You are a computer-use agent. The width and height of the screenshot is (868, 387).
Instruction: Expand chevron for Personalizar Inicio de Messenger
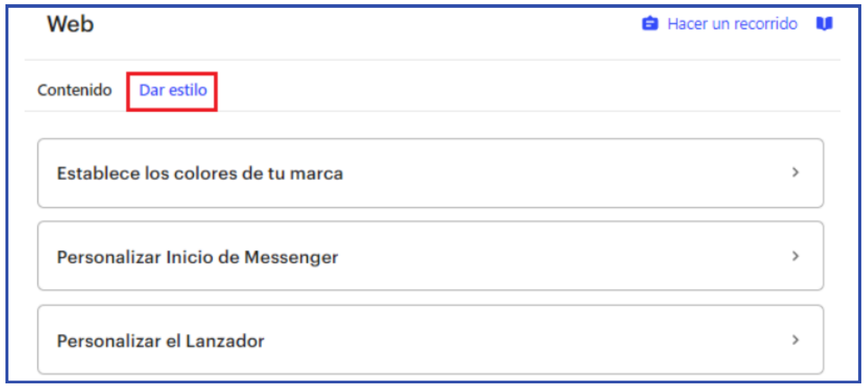(x=795, y=256)
